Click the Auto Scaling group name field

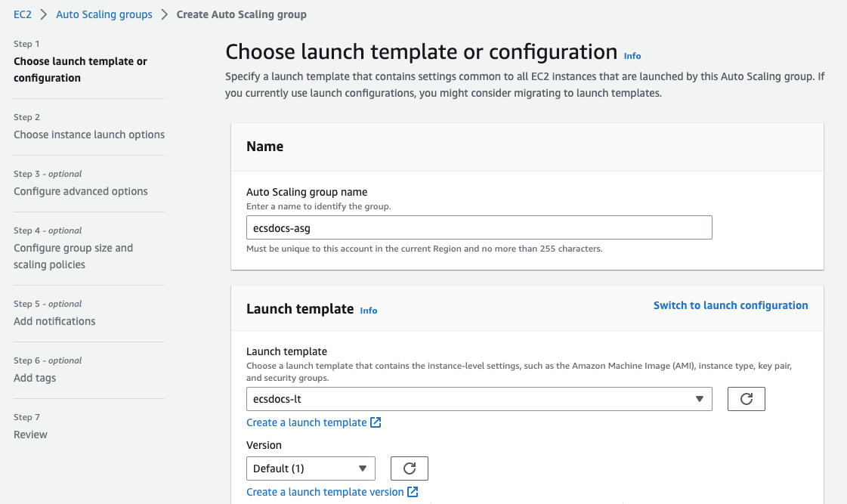(479, 227)
